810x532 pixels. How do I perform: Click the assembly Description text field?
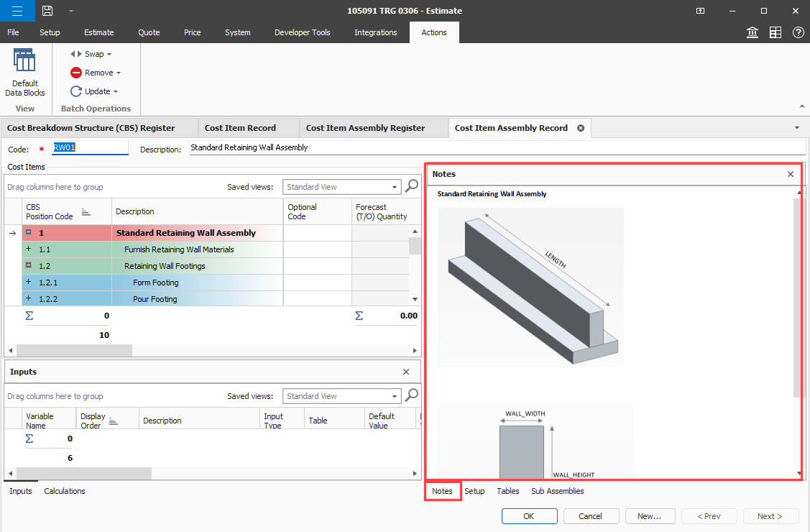click(x=496, y=147)
